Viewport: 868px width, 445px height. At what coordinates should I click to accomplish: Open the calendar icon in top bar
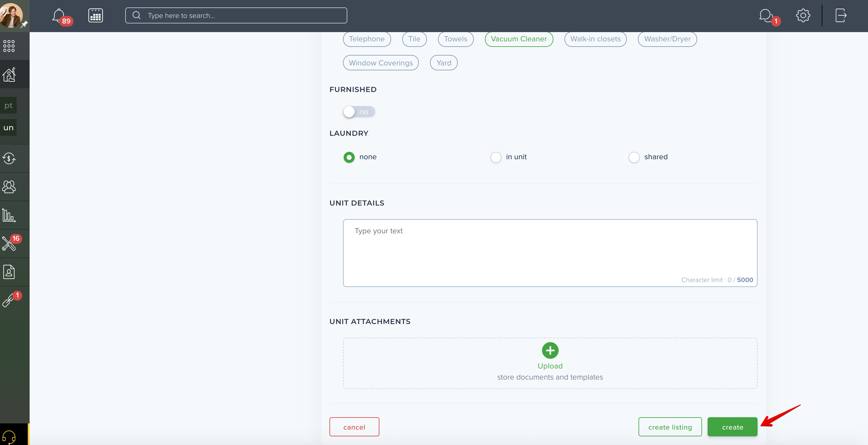(96, 15)
